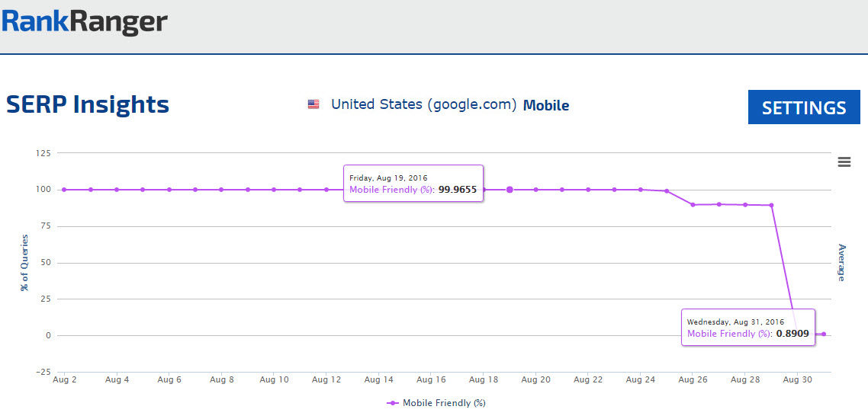868x416 pixels.
Task: Click the Aug 31 tooltip showing 0.8909
Action: pyautogui.click(x=748, y=328)
